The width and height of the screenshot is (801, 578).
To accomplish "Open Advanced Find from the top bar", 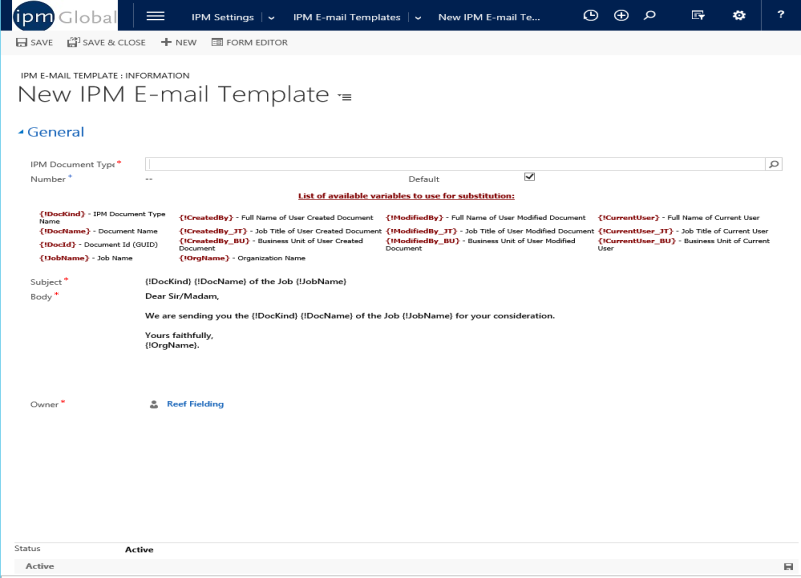I will point(698,15).
